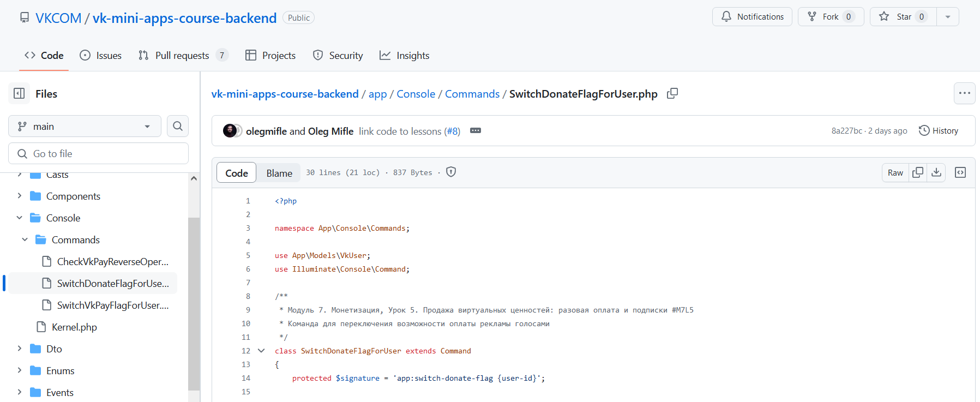Image resolution: width=980 pixels, height=402 pixels.
Task: Open the star lists dropdown arrow
Action: tap(948, 17)
